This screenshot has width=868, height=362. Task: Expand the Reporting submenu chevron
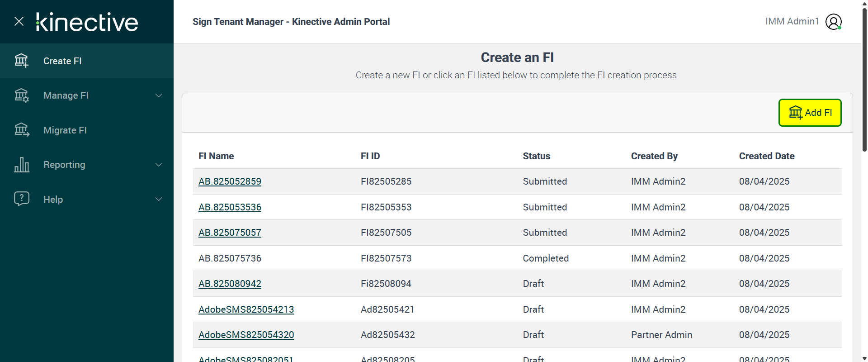[x=159, y=165]
